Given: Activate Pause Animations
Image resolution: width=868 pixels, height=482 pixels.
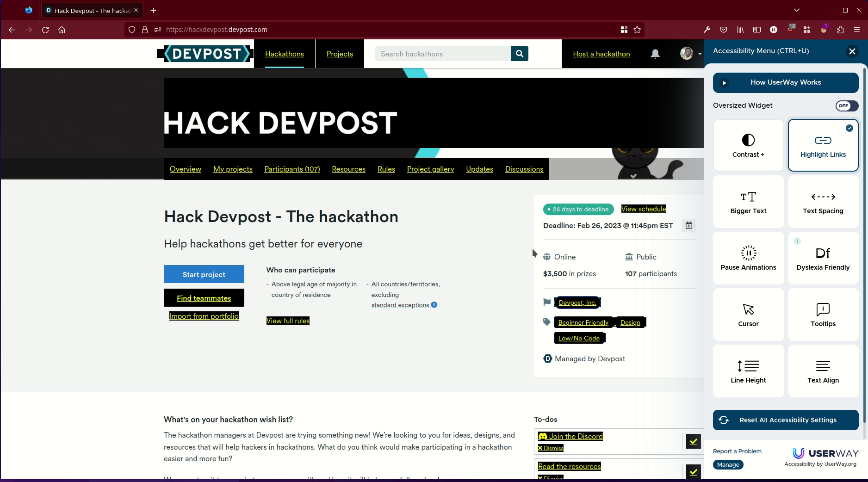Looking at the screenshot, I should pyautogui.click(x=748, y=258).
